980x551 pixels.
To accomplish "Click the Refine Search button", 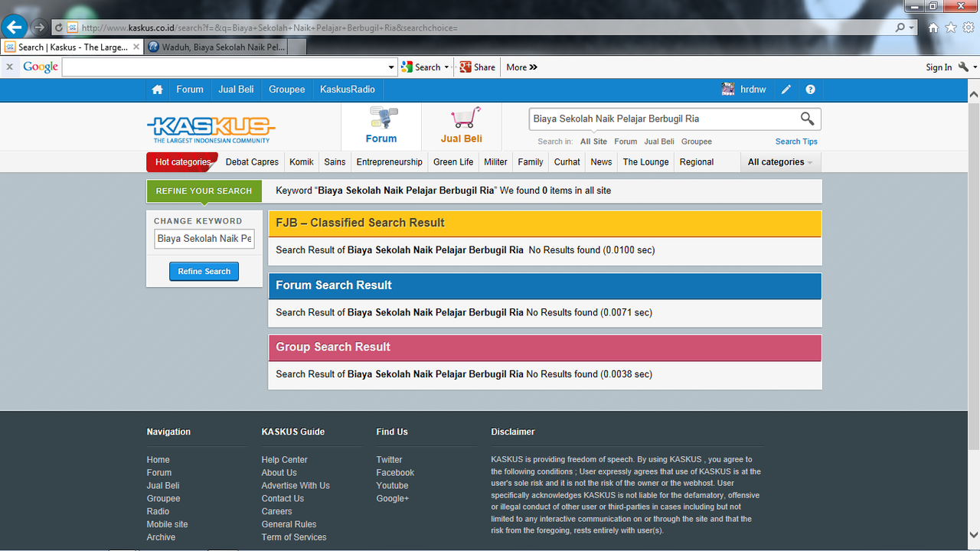I will click(204, 272).
